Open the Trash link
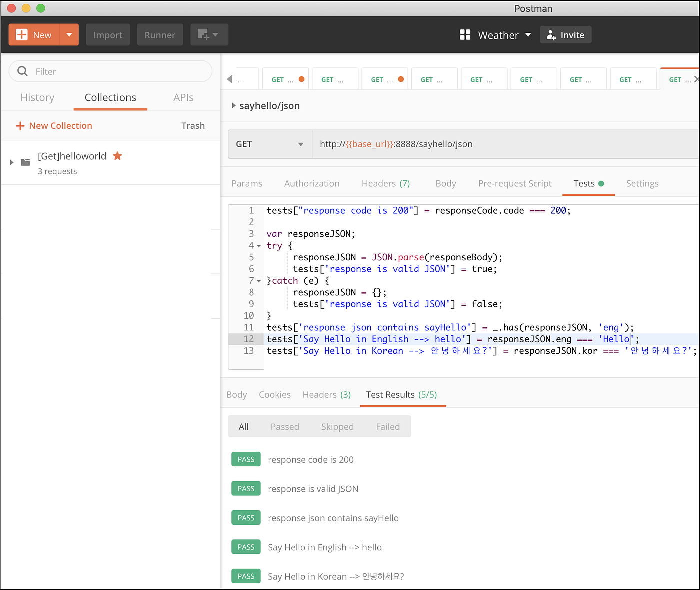700x590 pixels. pos(193,126)
